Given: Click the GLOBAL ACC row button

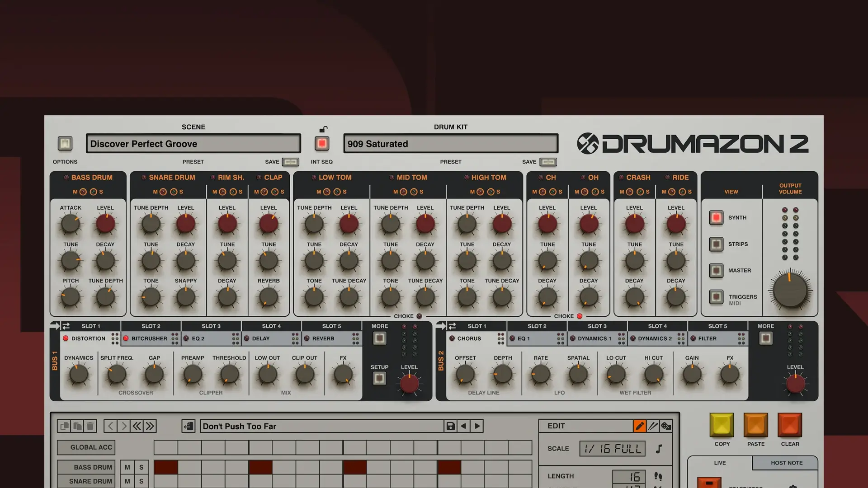Looking at the screenshot, I should (x=86, y=447).
